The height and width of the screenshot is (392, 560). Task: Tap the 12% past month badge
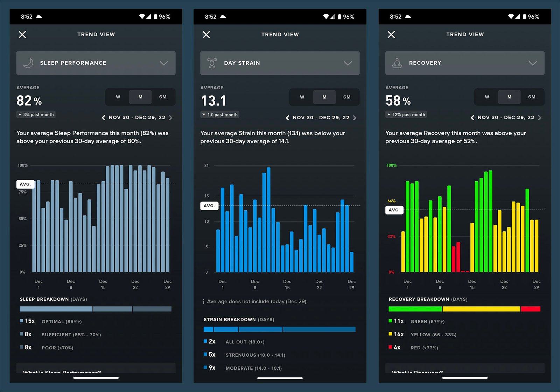[406, 114]
